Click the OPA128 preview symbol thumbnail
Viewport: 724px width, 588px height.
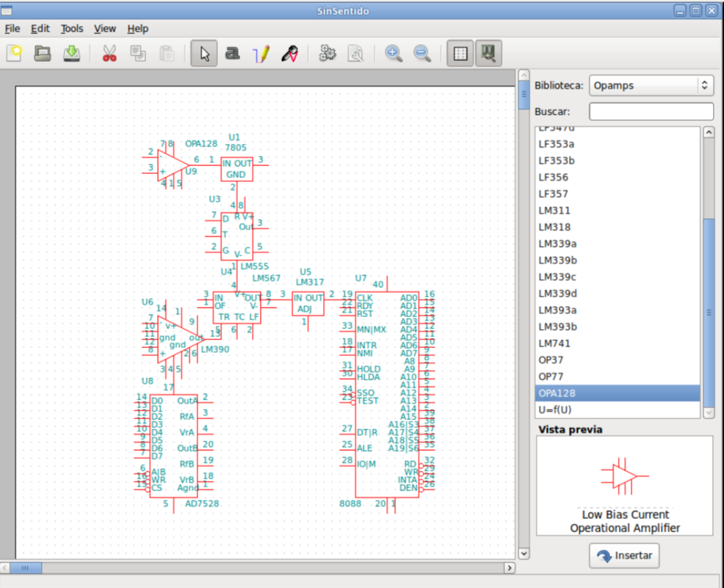pos(625,476)
